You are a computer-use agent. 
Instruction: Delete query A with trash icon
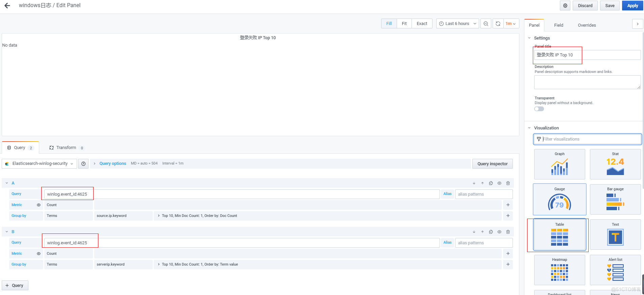click(508, 183)
